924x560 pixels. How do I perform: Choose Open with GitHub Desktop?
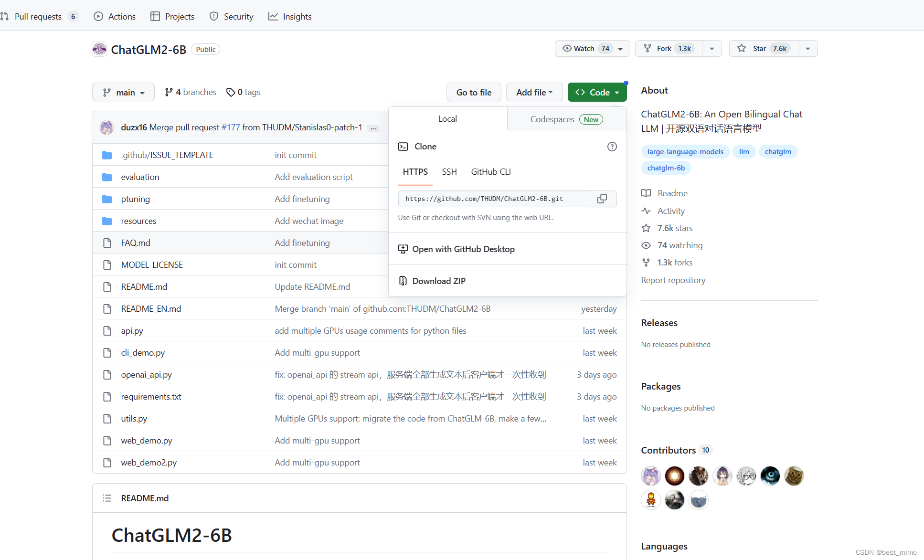508,249
